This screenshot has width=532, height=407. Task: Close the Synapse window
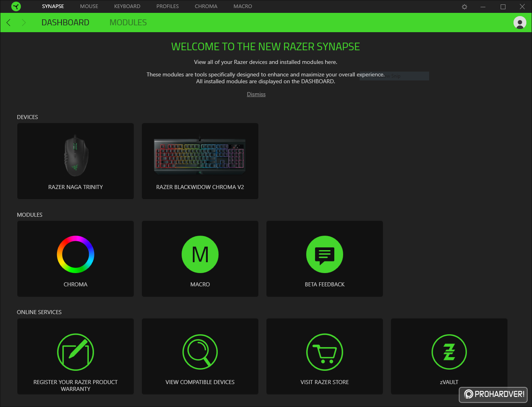[x=522, y=7]
